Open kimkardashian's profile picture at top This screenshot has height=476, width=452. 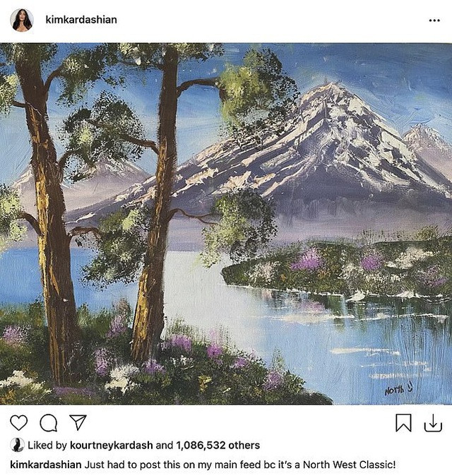tap(21, 20)
